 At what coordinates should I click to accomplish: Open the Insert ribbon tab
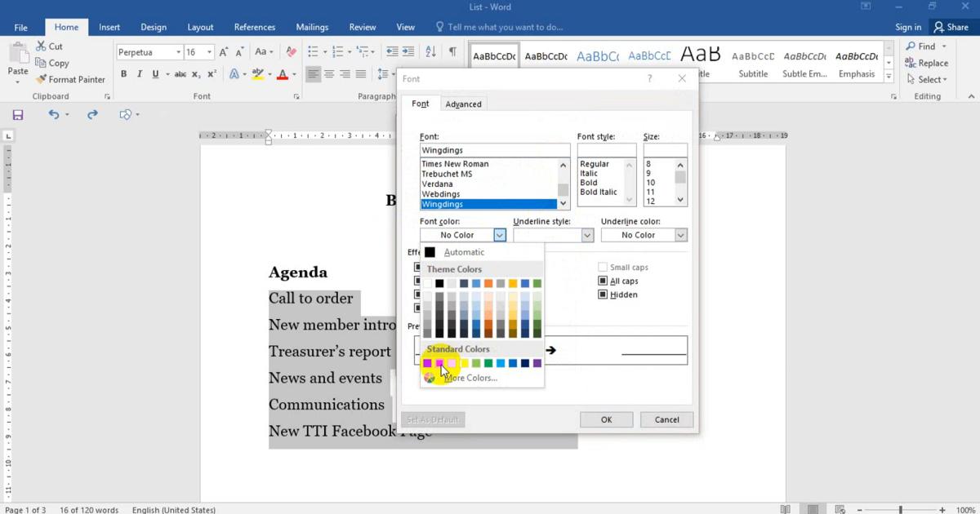coord(109,27)
